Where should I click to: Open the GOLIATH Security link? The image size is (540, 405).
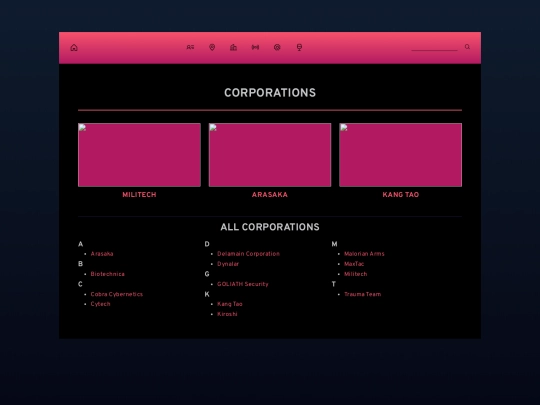(242, 284)
